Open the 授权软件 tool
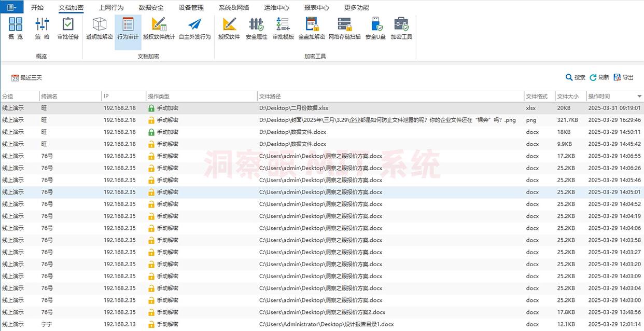 229,29
